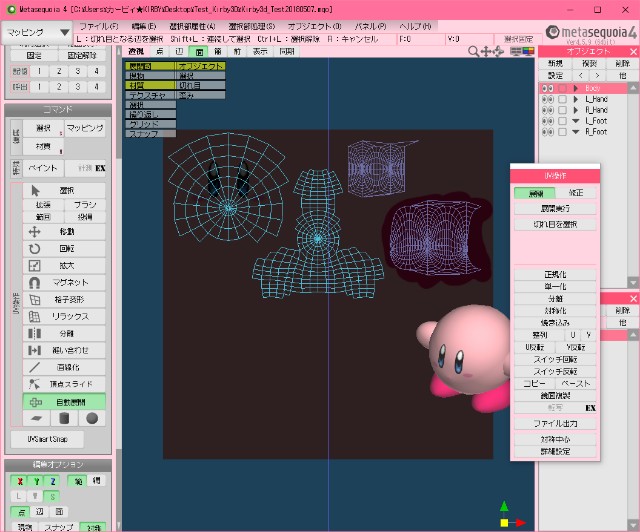The height and width of the screenshot is (532, 640).
Task: Toggle visibility eyes of L_Hand object
Action: tap(547, 99)
